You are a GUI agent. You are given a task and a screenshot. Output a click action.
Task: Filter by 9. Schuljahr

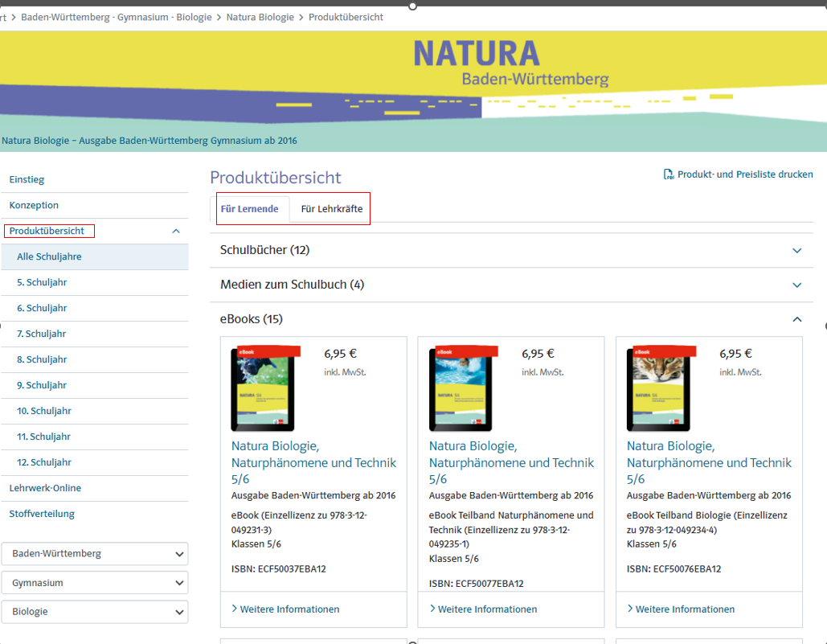coord(95,386)
